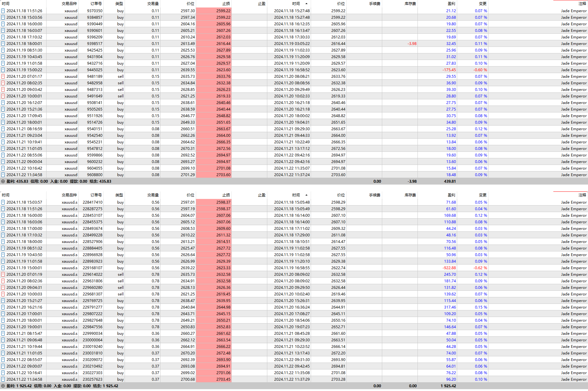
Task: Click the 手续费 header in the top table
Action: tap(375, 4)
